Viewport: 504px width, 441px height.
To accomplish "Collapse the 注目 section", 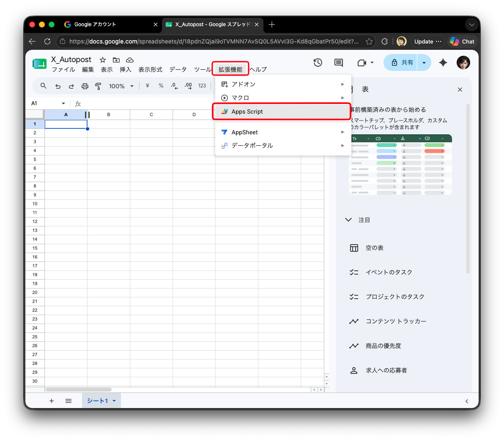I will 348,220.
